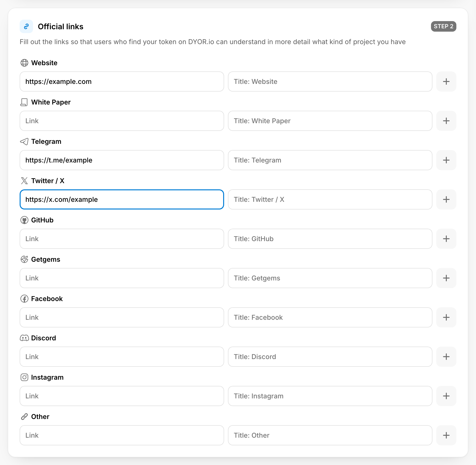Click the X logo icon beside Twitter
The height and width of the screenshot is (465, 476).
point(24,181)
